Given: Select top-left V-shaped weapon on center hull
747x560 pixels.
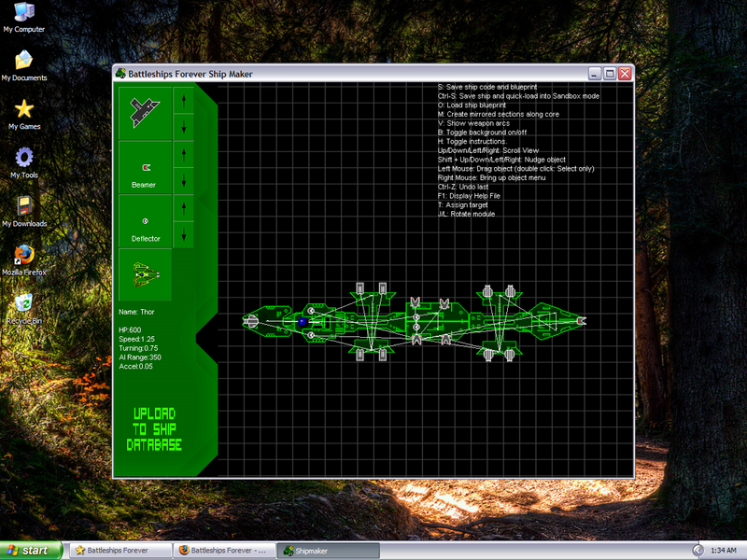Looking at the screenshot, I should coord(416,302).
